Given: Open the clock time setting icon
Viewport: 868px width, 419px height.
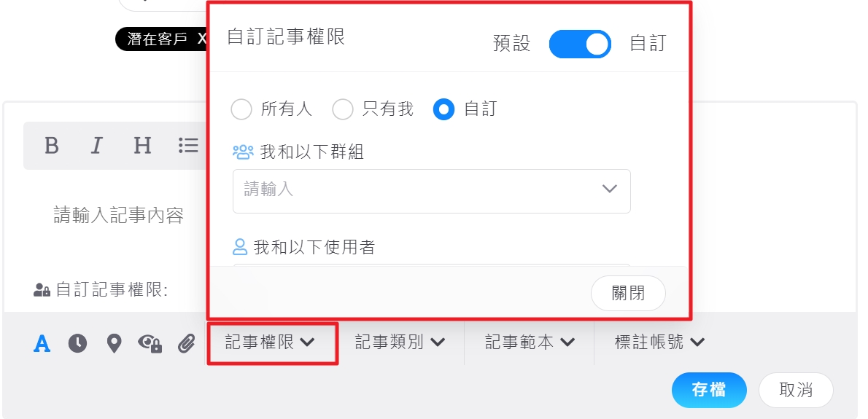Looking at the screenshot, I should 77,343.
